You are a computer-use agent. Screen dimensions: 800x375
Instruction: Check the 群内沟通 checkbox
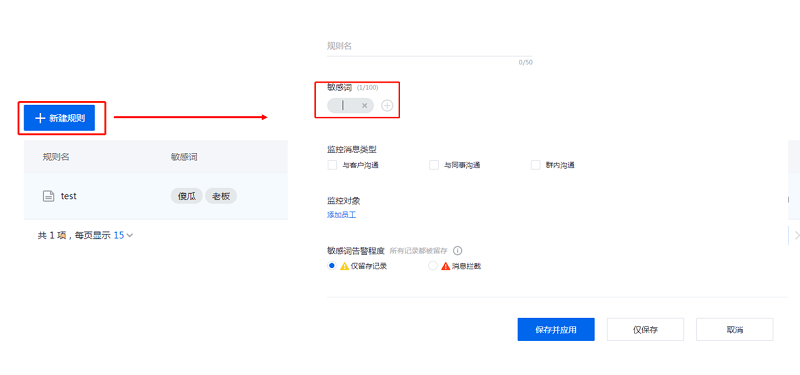click(536, 165)
